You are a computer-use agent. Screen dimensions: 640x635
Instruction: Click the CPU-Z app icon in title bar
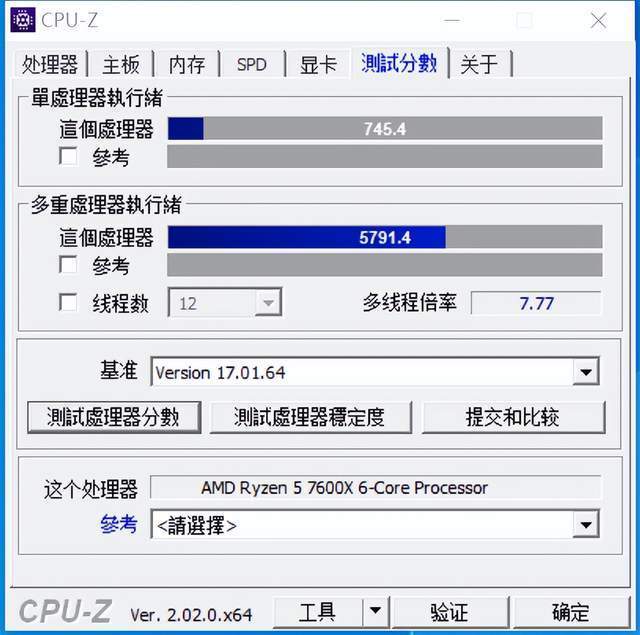coord(23,20)
